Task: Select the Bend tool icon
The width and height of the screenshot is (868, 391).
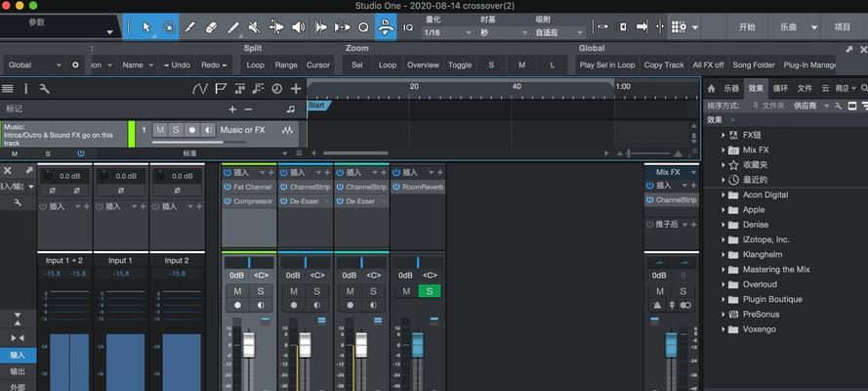Action: 276,26
